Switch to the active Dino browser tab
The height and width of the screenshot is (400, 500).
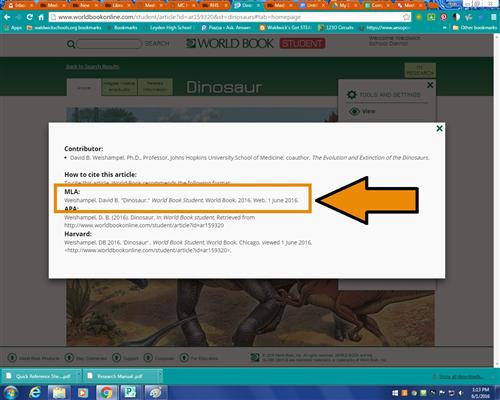click(x=247, y=5)
